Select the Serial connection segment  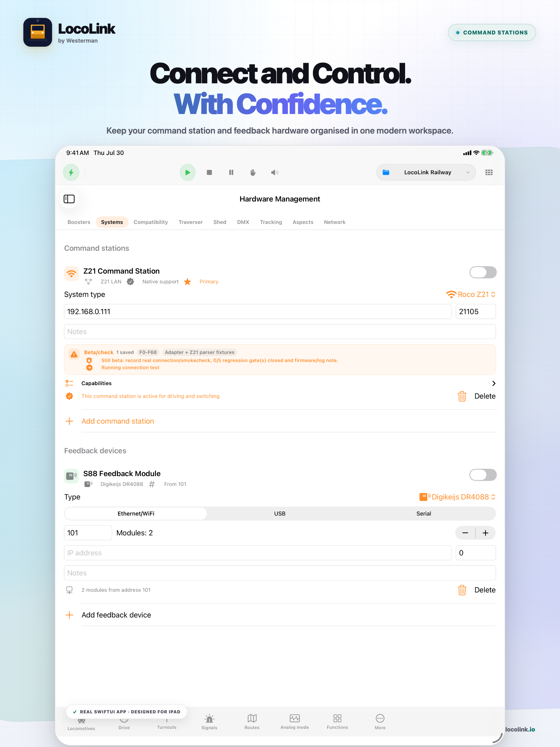coord(424,514)
